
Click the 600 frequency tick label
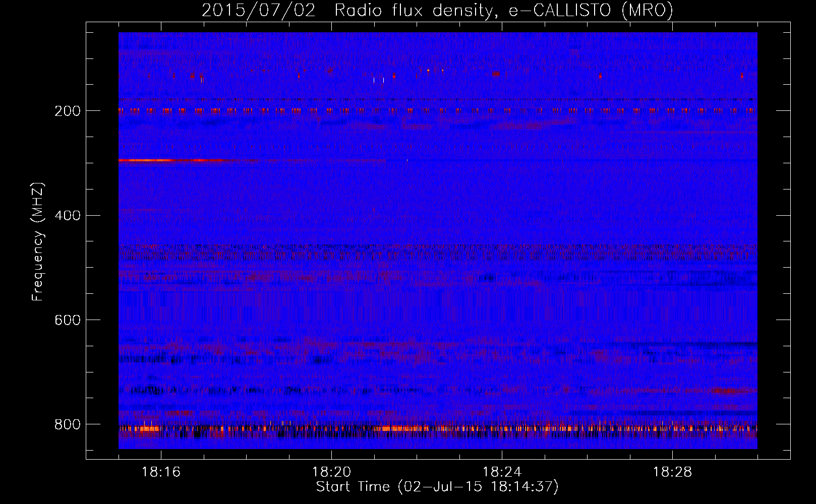click(x=68, y=320)
